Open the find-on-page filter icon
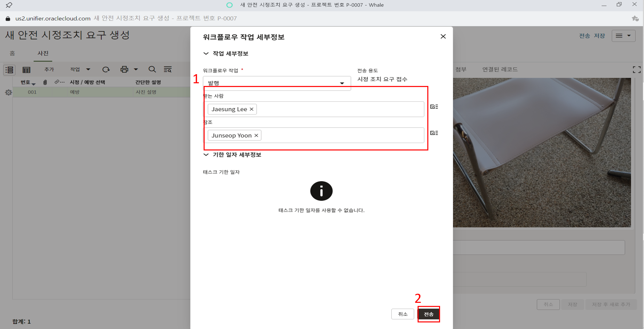Image resolution: width=644 pixels, height=329 pixels. pyautogui.click(x=168, y=69)
